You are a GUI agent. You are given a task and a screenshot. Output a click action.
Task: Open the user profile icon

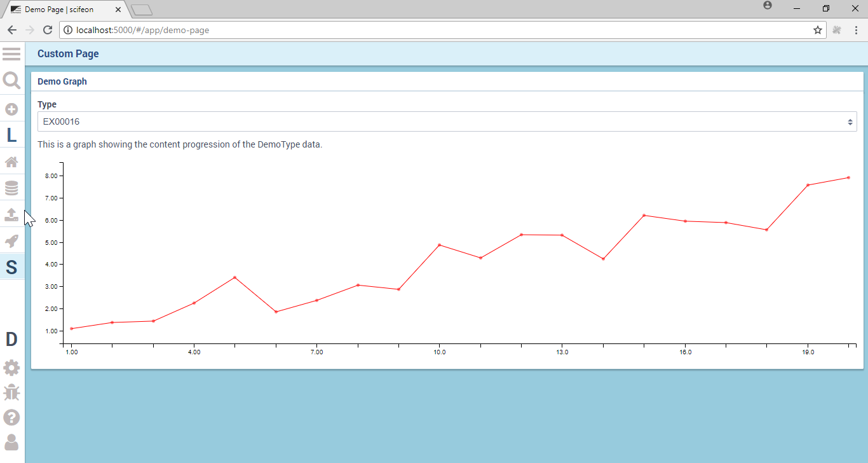click(11, 442)
